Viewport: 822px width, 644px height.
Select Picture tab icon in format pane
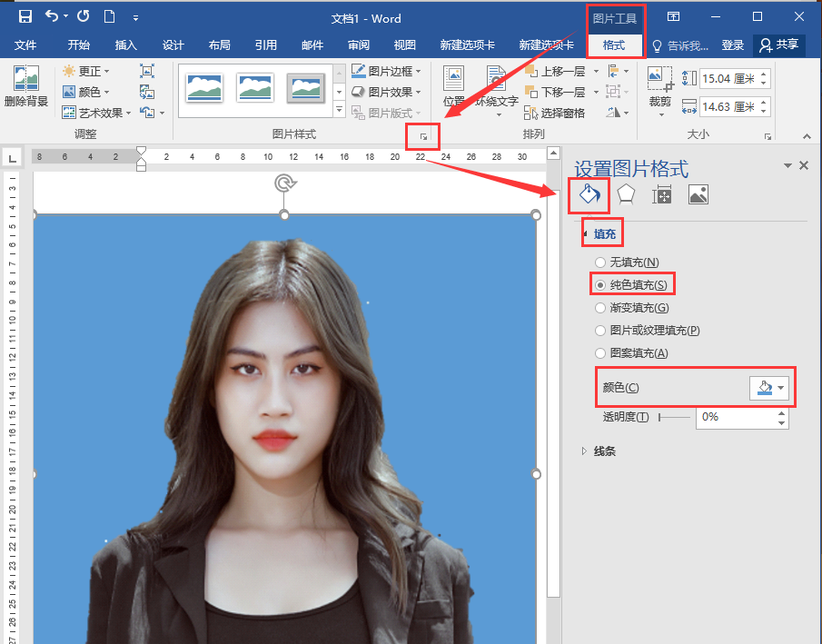[698, 194]
